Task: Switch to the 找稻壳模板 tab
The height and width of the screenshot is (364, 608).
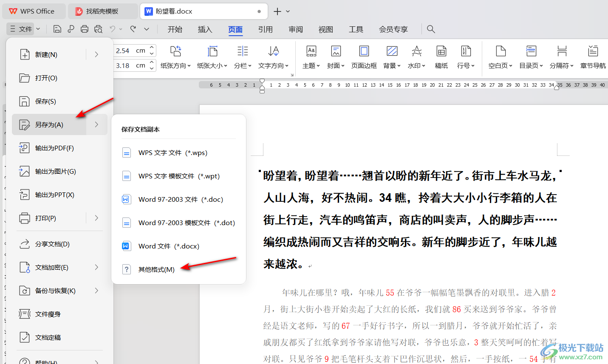Action: 103,11
